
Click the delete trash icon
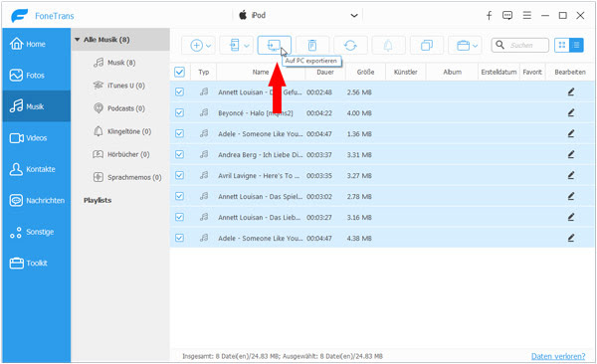(x=312, y=46)
